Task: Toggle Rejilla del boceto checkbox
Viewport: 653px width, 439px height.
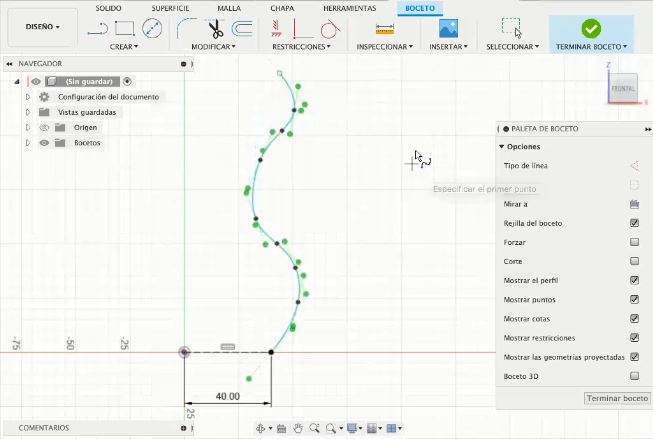Action: click(x=634, y=223)
